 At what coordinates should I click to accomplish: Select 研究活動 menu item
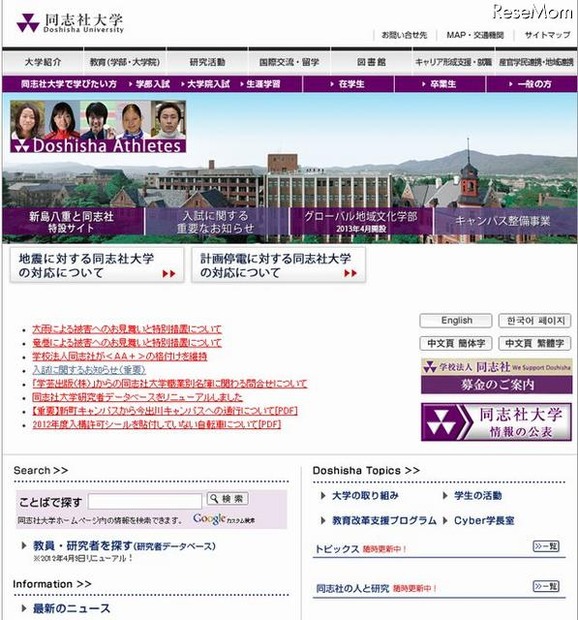[x=208, y=62]
